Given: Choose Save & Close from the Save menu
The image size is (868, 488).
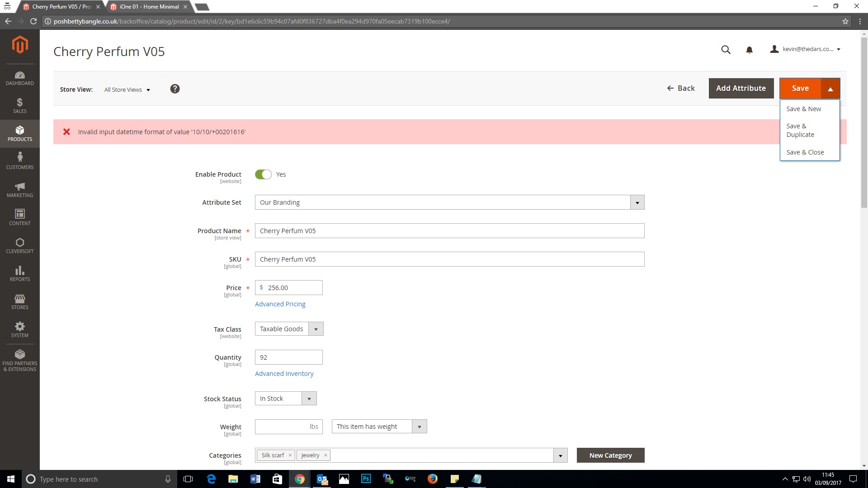Looking at the screenshot, I should pos(805,152).
